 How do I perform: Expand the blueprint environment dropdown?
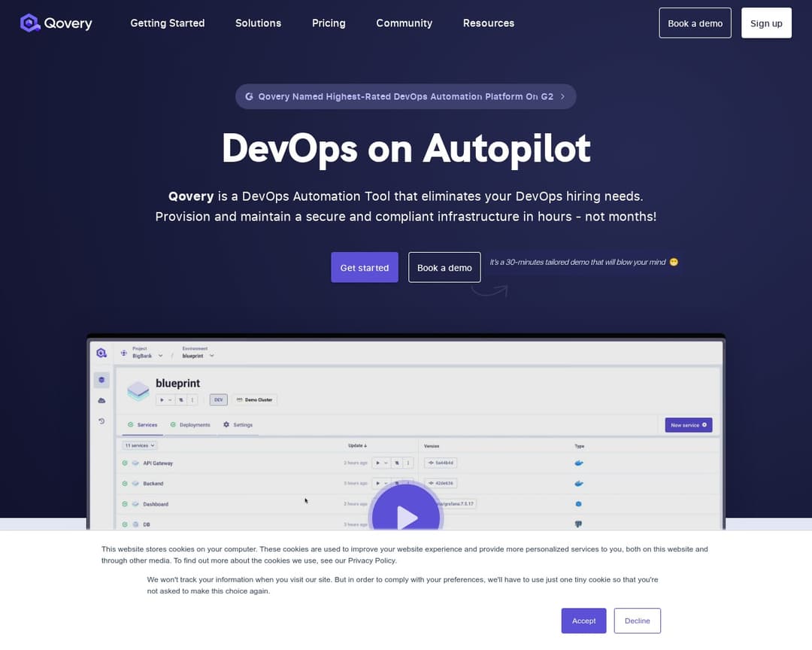(x=212, y=356)
